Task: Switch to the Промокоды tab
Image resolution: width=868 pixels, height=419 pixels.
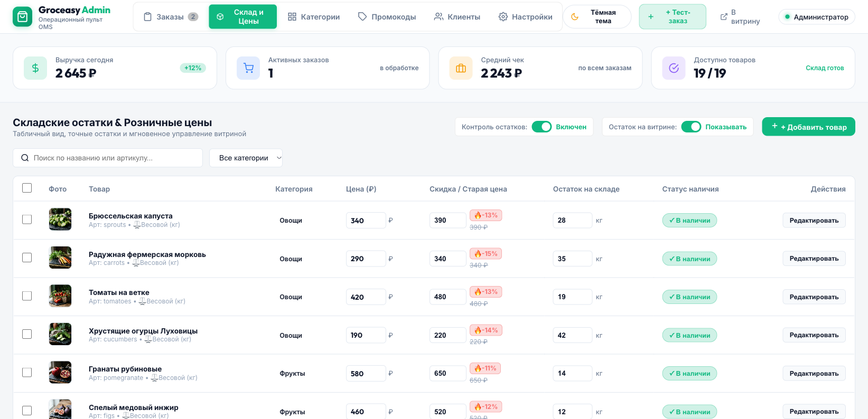Action: click(x=387, y=17)
